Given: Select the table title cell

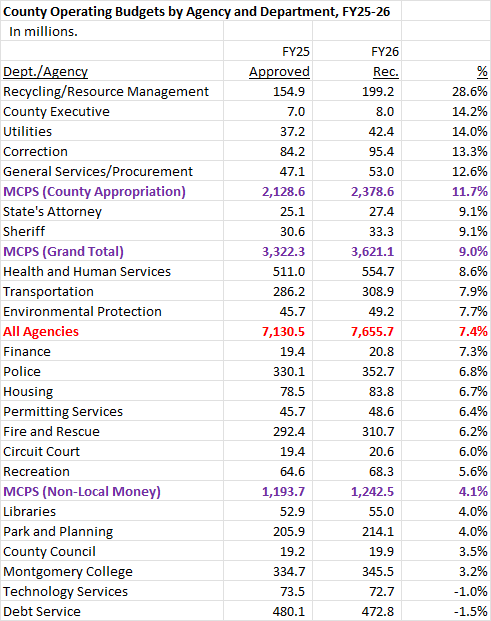Looking at the screenshot, I should click(196, 11).
